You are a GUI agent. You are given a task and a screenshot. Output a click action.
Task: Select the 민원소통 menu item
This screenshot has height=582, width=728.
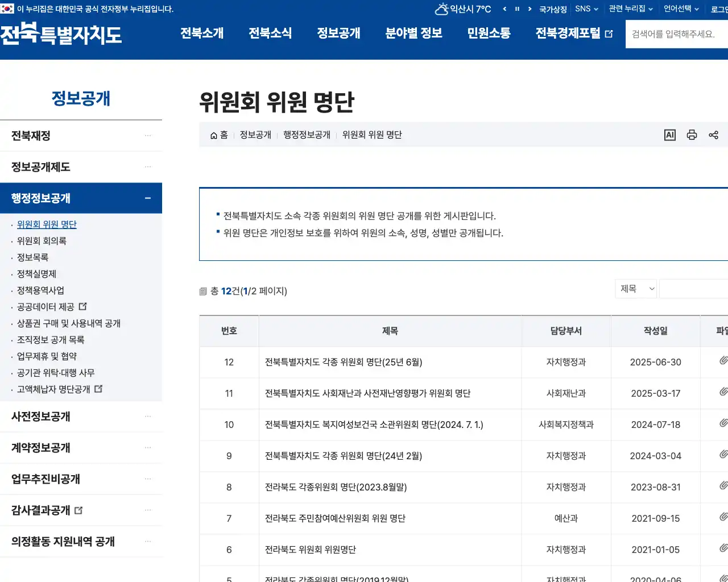tap(489, 34)
